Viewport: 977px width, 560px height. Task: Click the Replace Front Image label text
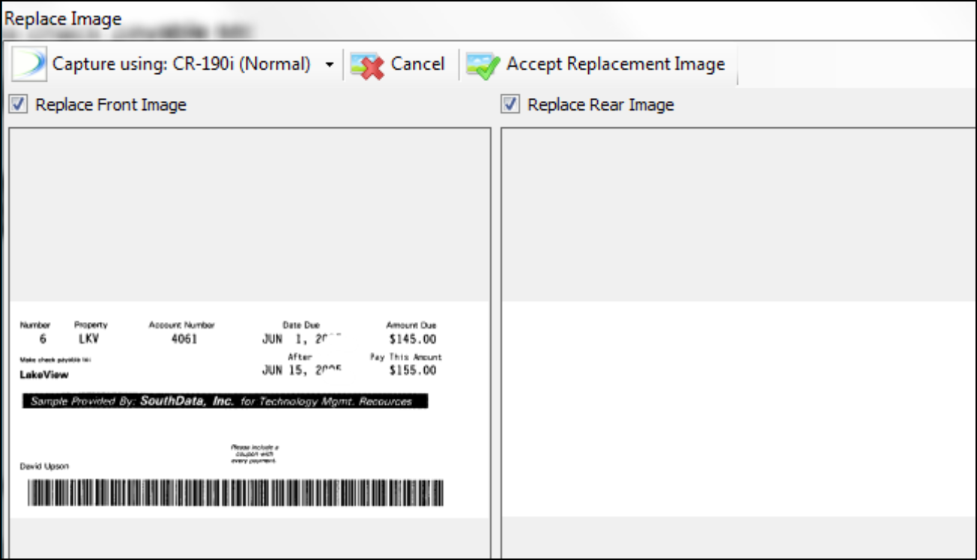click(111, 105)
